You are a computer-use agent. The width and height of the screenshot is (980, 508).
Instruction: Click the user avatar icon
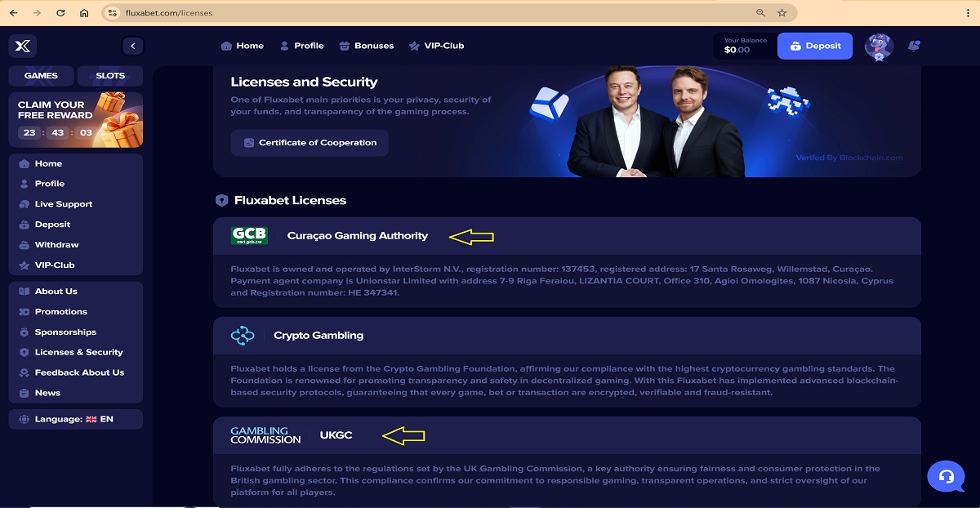[879, 47]
